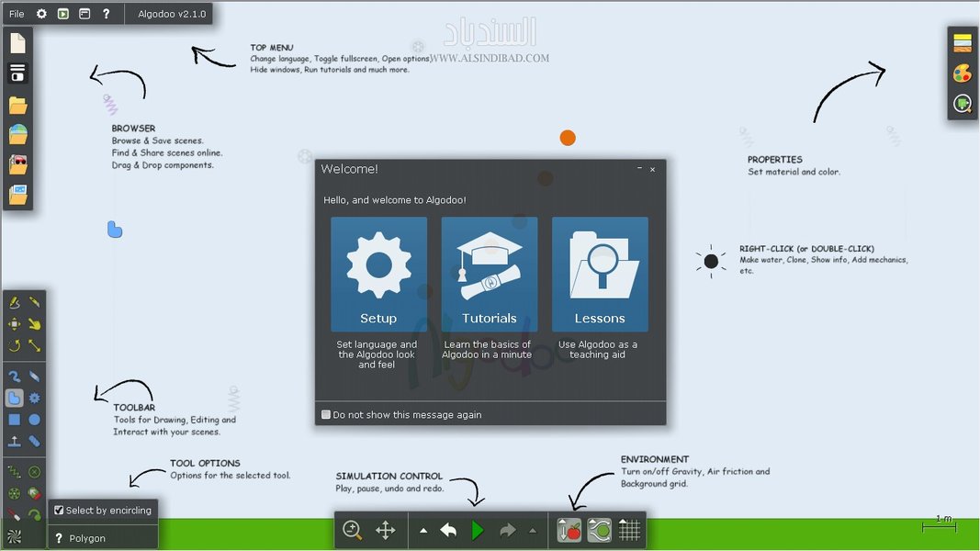Open the components folder with car
The image size is (980, 551).
pyautogui.click(x=17, y=164)
